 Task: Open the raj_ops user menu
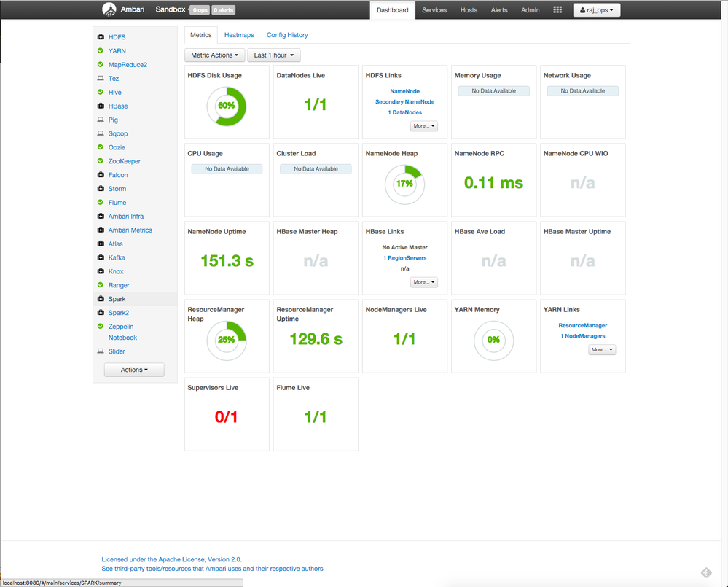click(x=597, y=10)
